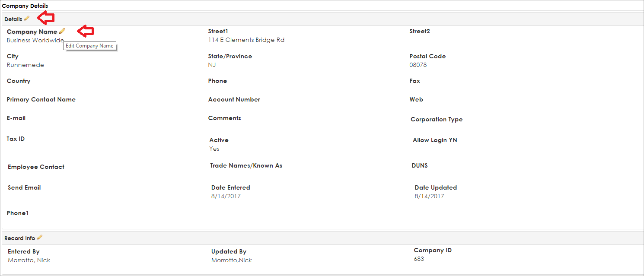Viewport: 644px width, 276px height.
Task: Click the Primary Contact Name label
Action: pyautogui.click(x=41, y=99)
